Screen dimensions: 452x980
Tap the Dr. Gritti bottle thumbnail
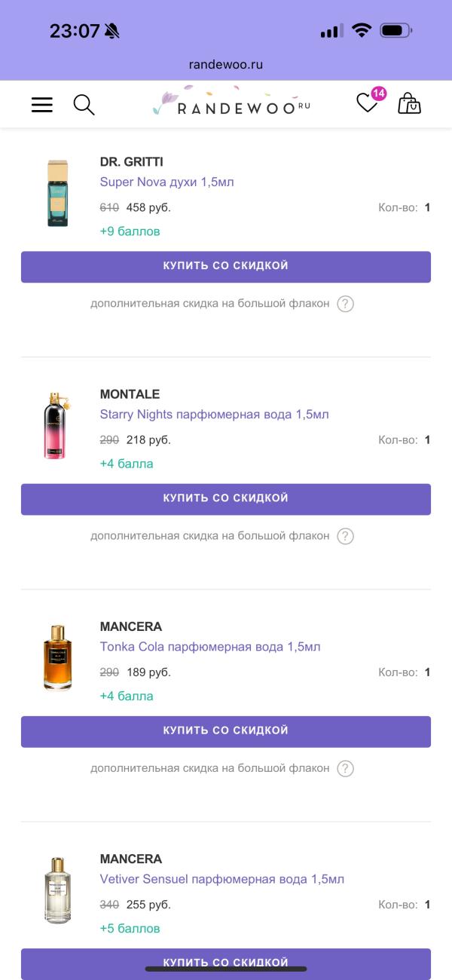(x=57, y=194)
